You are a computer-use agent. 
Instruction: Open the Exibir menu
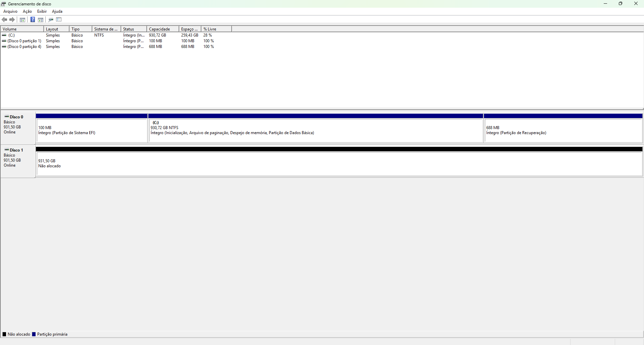(42, 11)
